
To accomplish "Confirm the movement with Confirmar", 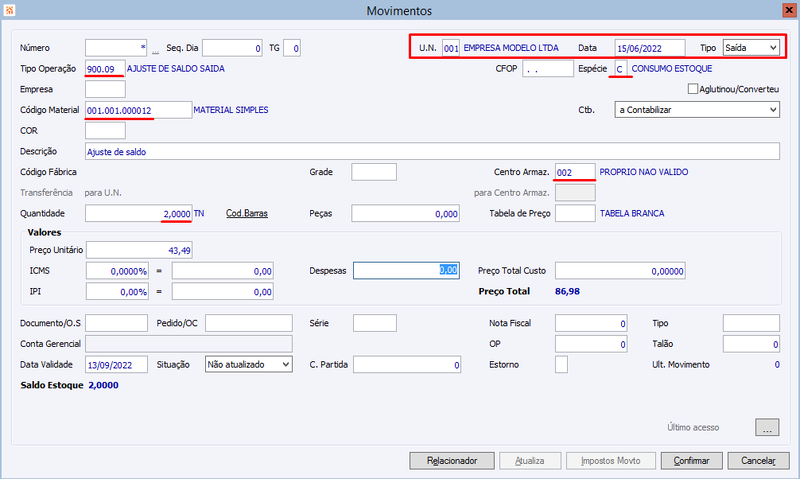I will (692, 461).
